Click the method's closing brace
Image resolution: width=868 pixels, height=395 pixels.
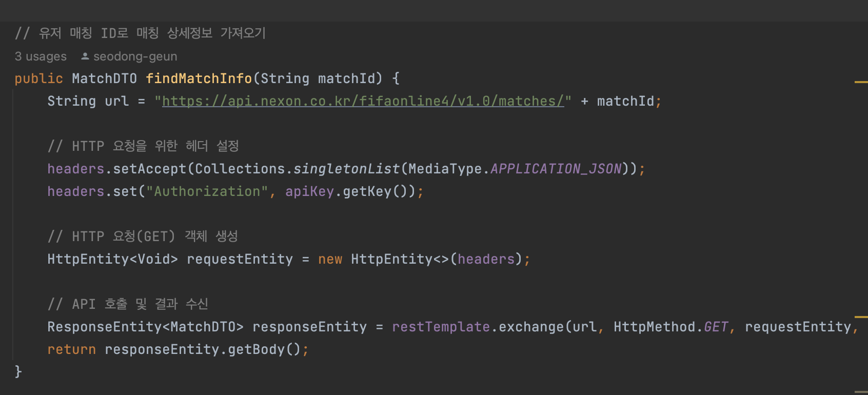point(18,371)
